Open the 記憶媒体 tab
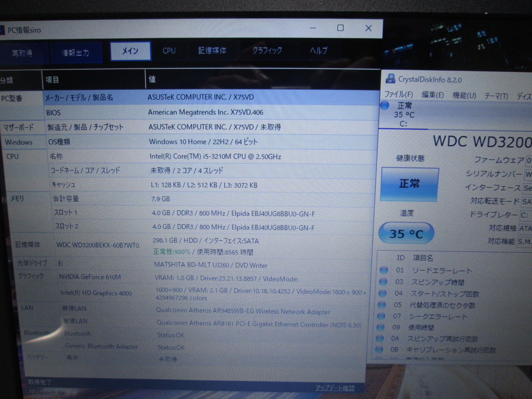 [x=212, y=51]
